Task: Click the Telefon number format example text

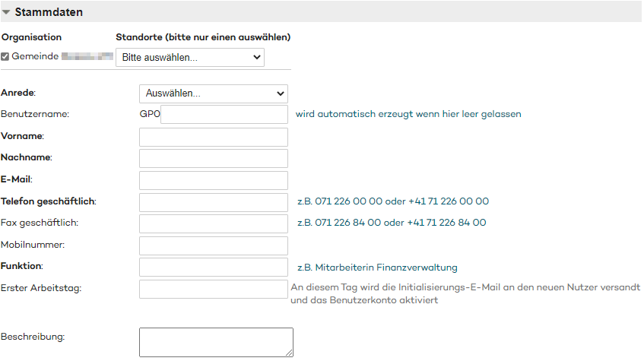Action: click(x=392, y=202)
